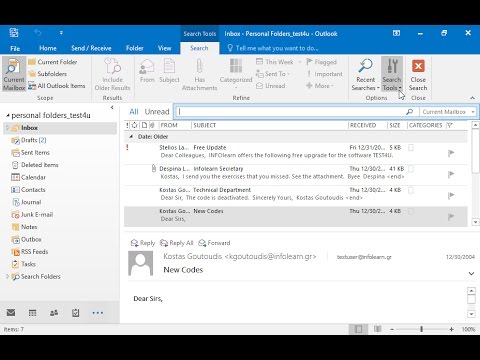Toggle category box for Technical Department
This screenshot has height=360, width=480.
[411, 190]
